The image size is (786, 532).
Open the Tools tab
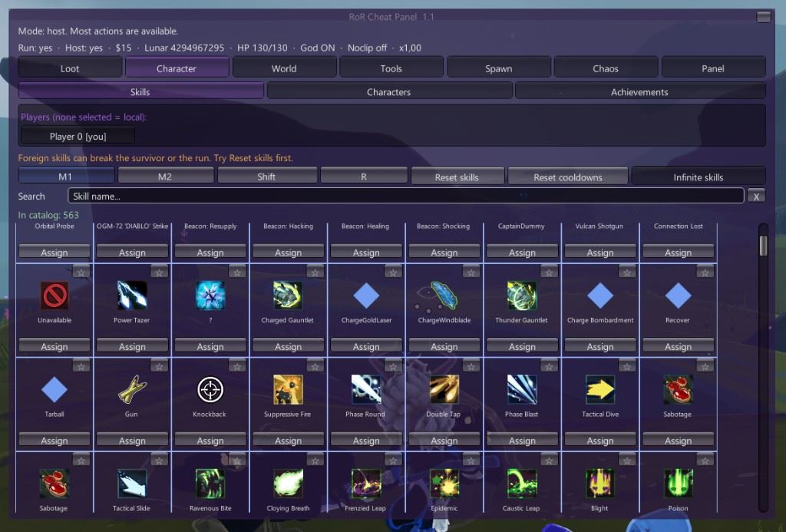point(391,68)
